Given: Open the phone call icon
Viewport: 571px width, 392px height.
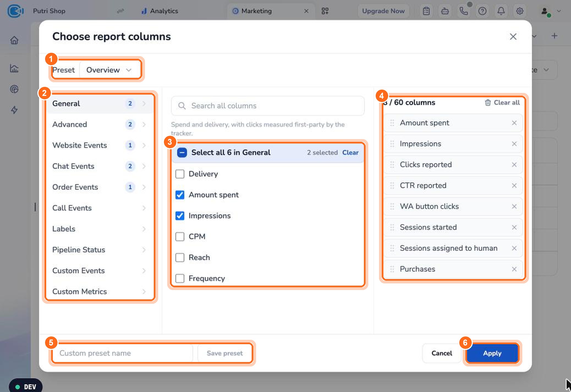Looking at the screenshot, I should pos(463,11).
